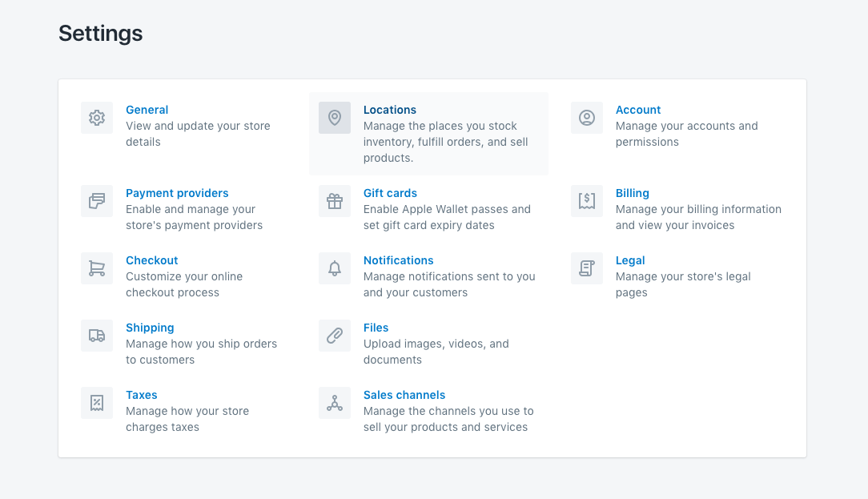Click 'Manage your store's legal pages' text
The image size is (868, 499).
[683, 284]
